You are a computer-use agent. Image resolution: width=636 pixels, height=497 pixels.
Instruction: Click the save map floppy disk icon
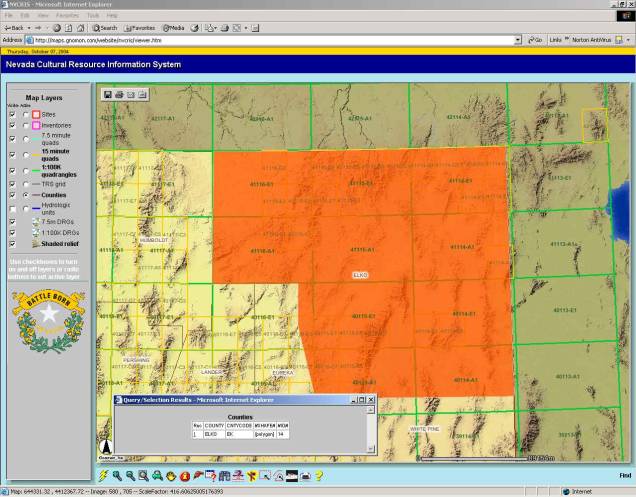107,94
